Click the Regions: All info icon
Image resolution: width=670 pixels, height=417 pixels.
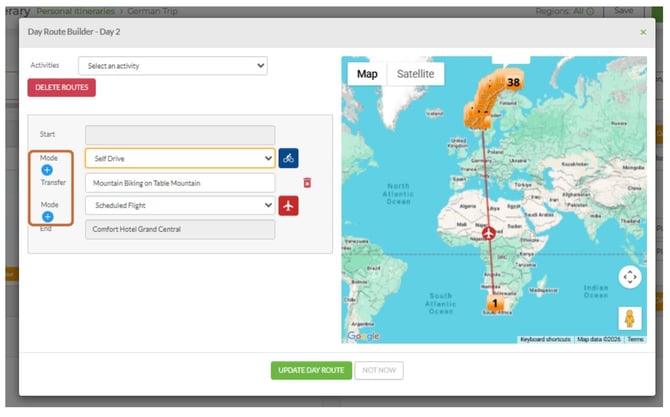590,12
